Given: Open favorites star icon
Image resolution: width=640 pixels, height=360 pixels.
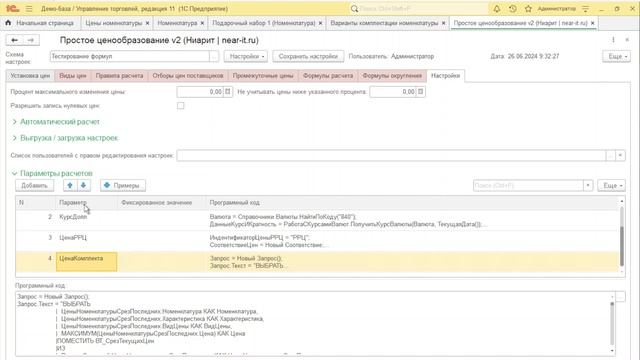Looking at the screenshot, I should click(528, 9).
